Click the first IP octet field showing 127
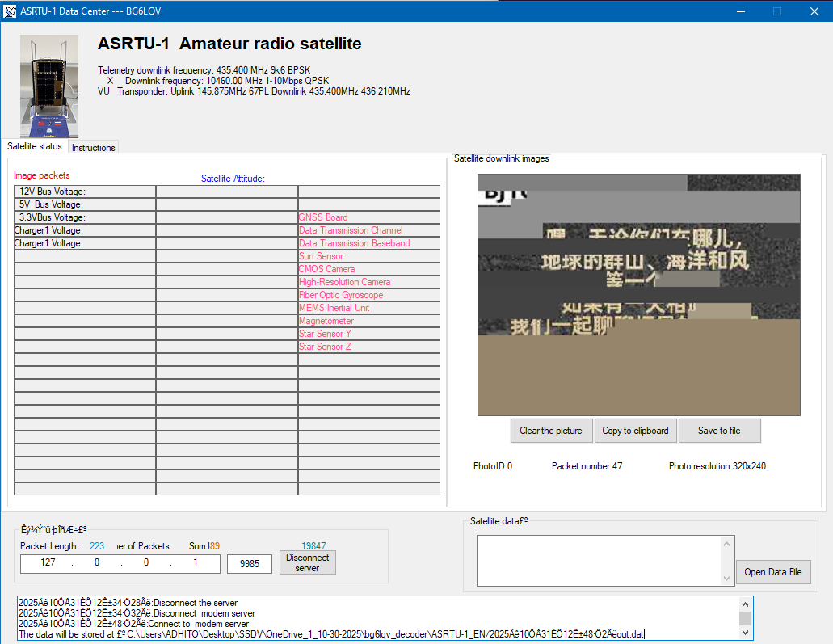The height and width of the screenshot is (644, 833). tap(48, 563)
